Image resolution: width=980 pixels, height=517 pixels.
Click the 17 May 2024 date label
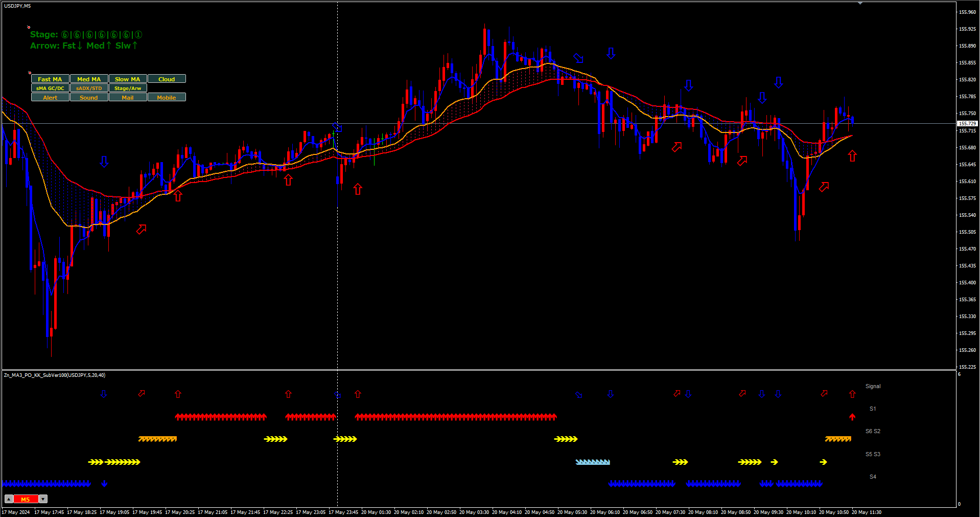click(x=16, y=512)
